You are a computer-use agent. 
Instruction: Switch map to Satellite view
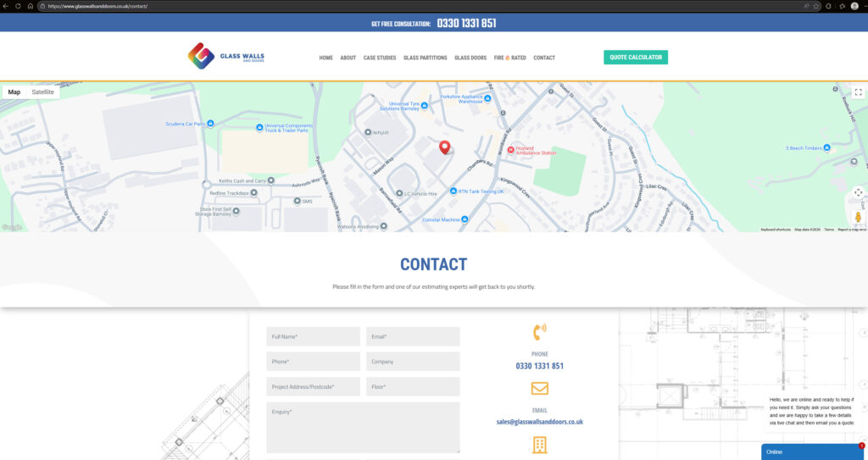coord(42,91)
